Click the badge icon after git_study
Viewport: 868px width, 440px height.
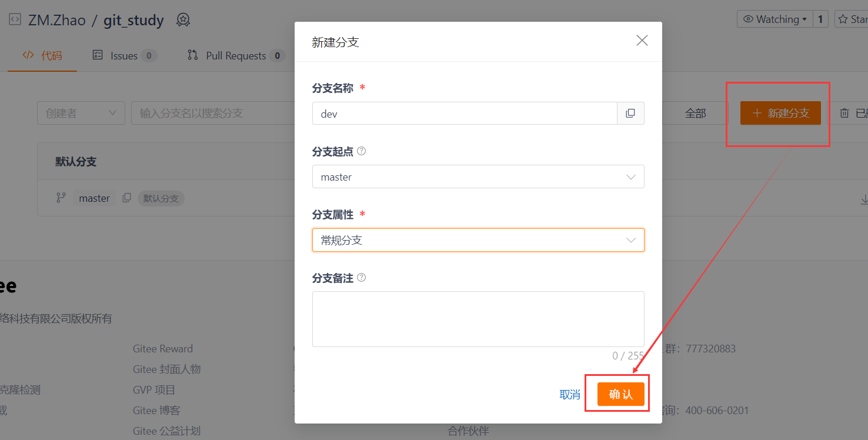[x=183, y=20]
